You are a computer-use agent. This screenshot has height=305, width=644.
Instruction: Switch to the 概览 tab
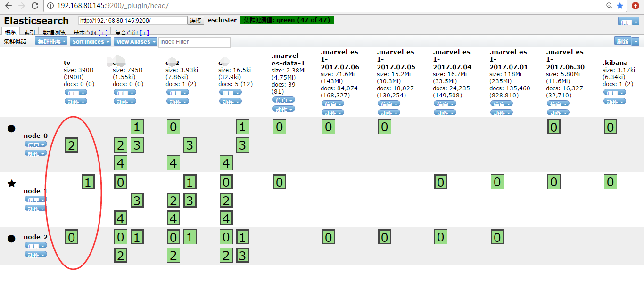click(x=11, y=32)
